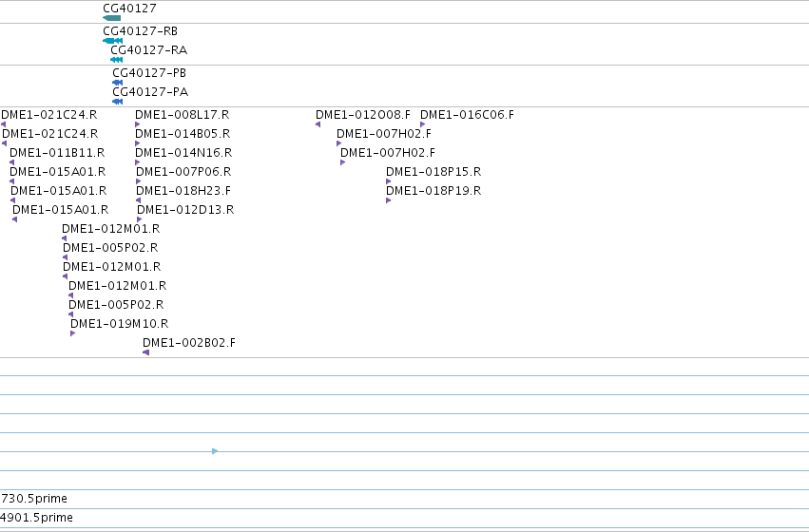Select the CG40127 gene label

(x=129, y=9)
